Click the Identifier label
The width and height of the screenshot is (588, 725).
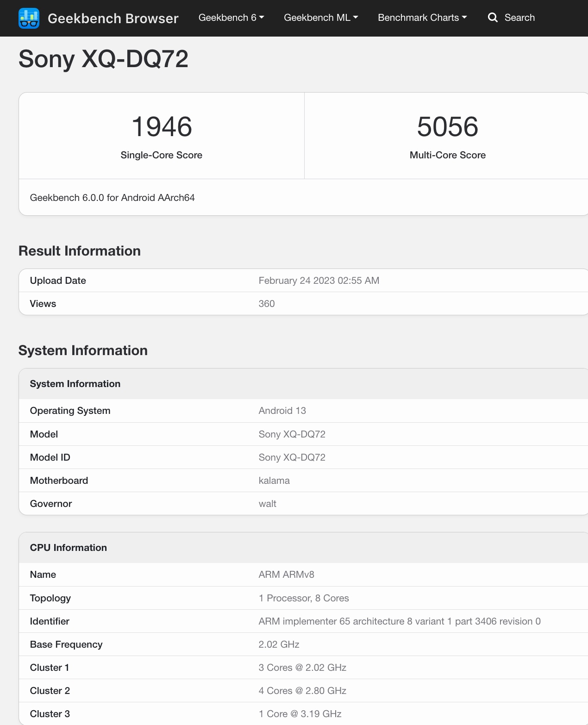coord(50,621)
